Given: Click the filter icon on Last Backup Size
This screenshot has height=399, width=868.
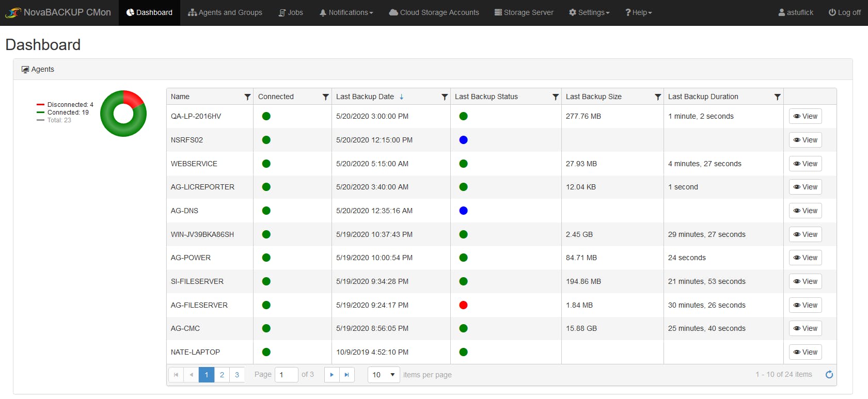Looking at the screenshot, I should click(x=658, y=97).
